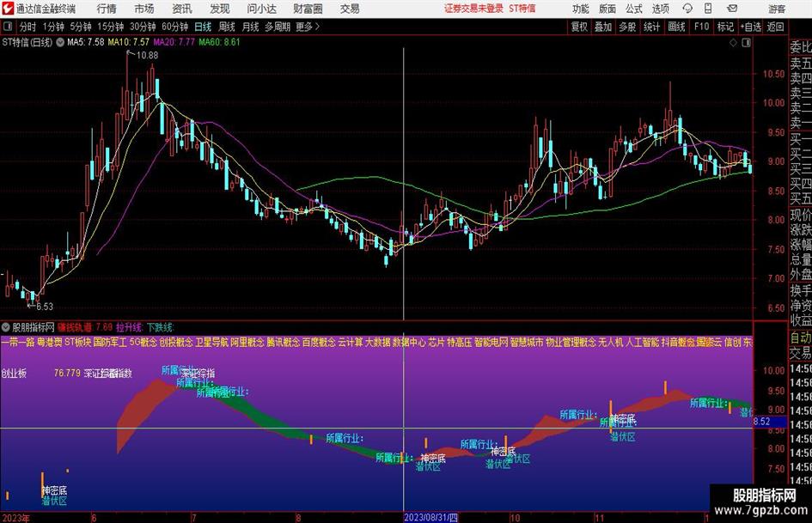The image size is (812, 523).
Task: Toggle the side panel icon at chart top-right
Action: click(746, 42)
